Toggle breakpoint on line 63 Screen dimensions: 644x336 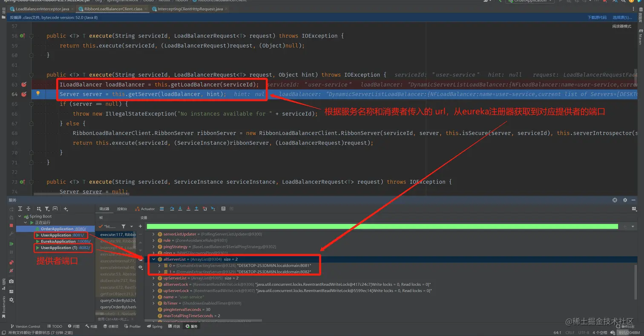[x=24, y=85]
